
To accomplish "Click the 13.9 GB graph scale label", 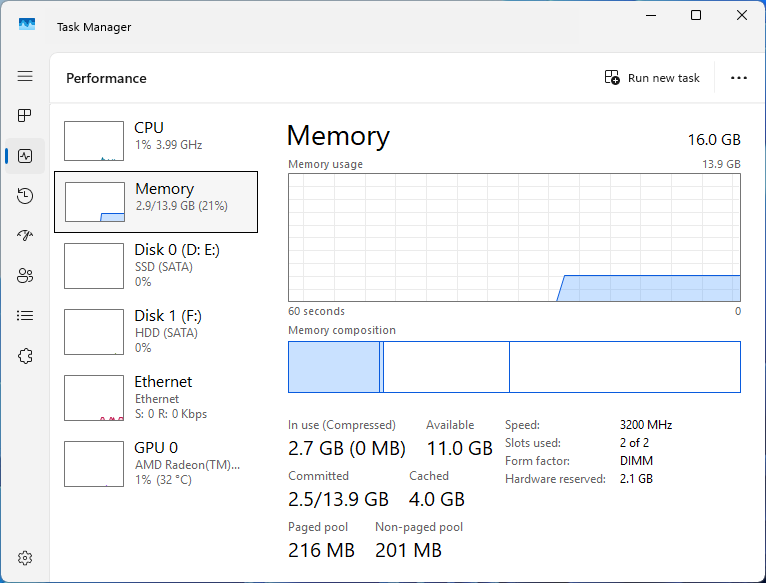I will click(721, 164).
